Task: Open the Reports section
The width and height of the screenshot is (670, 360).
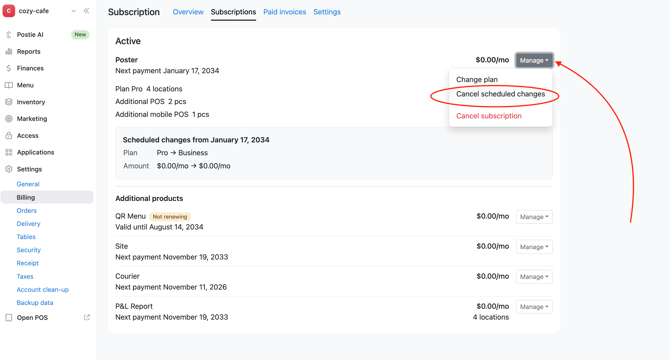Action: tap(29, 51)
